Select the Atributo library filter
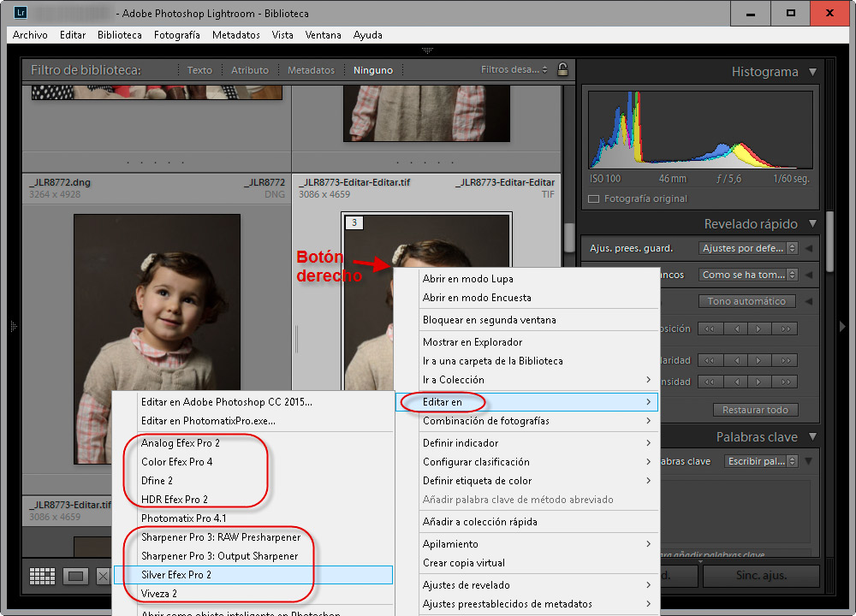Image resolution: width=856 pixels, height=616 pixels. [x=249, y=70]
